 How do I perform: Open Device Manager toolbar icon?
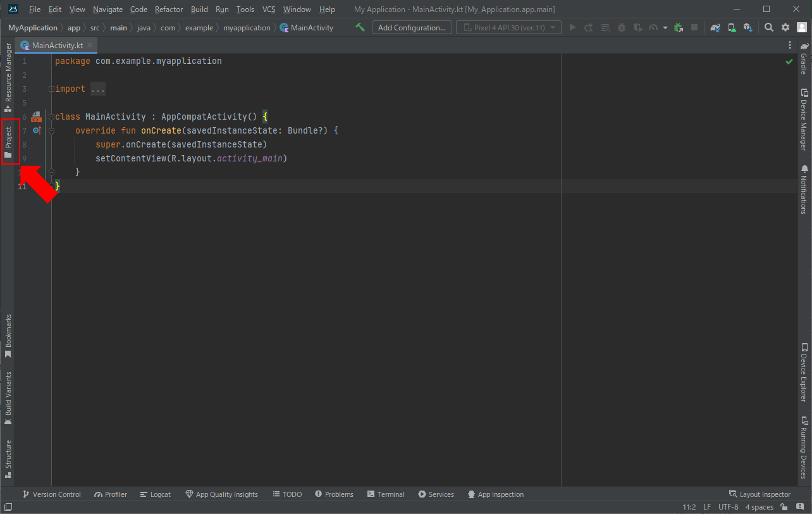(x=732, y=27)
